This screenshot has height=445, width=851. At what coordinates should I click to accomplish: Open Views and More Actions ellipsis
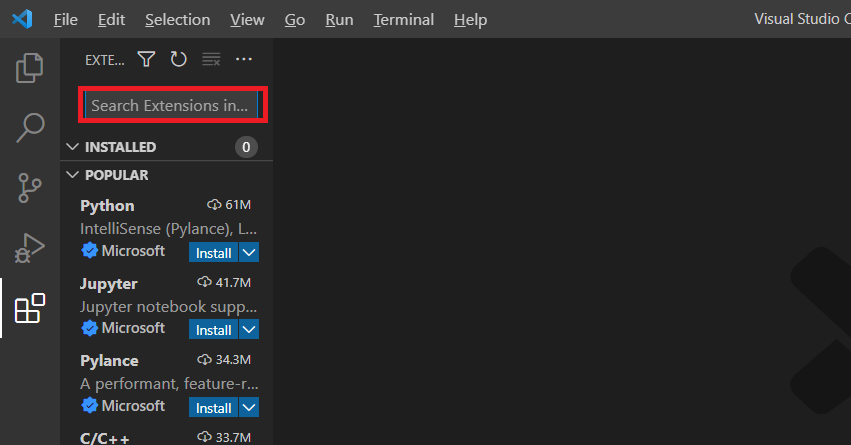pyautogui.click(x=244, y=59)
